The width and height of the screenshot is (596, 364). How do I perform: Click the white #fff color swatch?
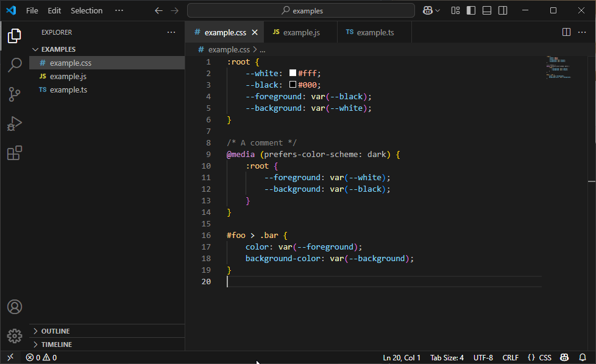[x=293, y=73]
